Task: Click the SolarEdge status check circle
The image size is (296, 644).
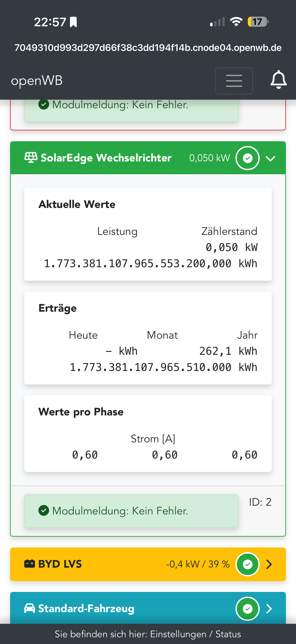Action: click(x=247, y=158)
